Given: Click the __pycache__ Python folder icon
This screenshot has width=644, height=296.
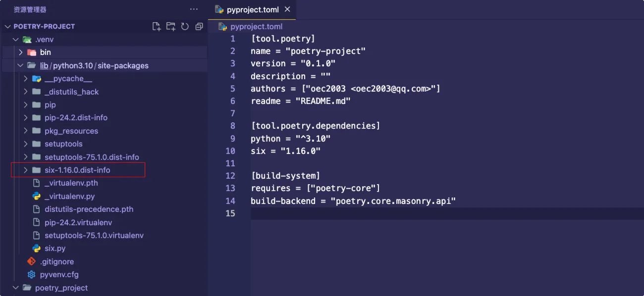Looking at the screenshot, I should (36, 78).
